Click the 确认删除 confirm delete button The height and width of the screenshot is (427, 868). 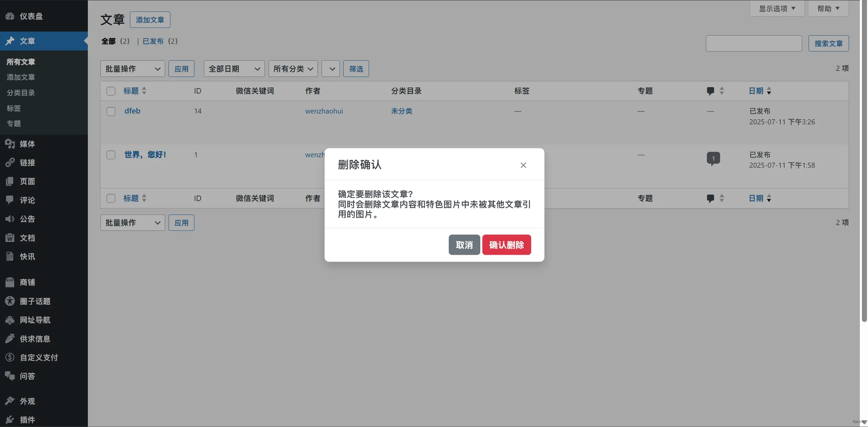[x=506, y=245]
